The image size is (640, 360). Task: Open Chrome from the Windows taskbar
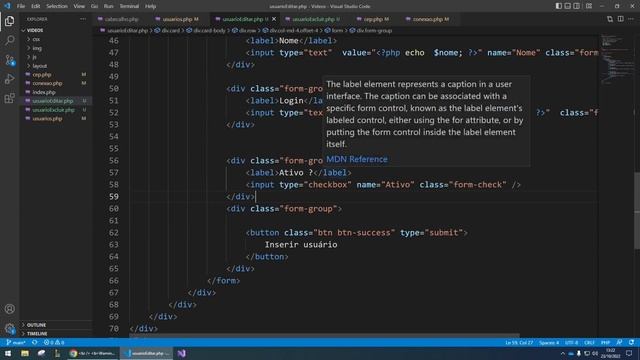[x=92, y=353]
